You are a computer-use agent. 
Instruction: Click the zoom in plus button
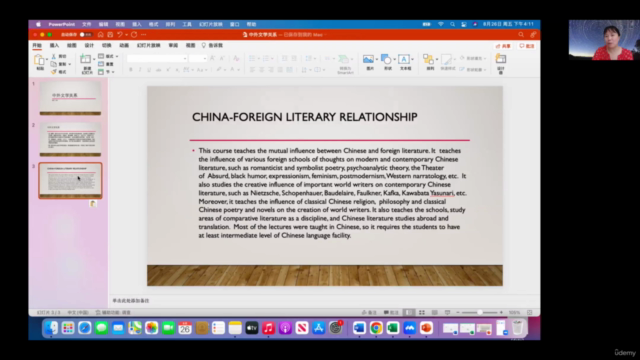[x=501, y=312]
